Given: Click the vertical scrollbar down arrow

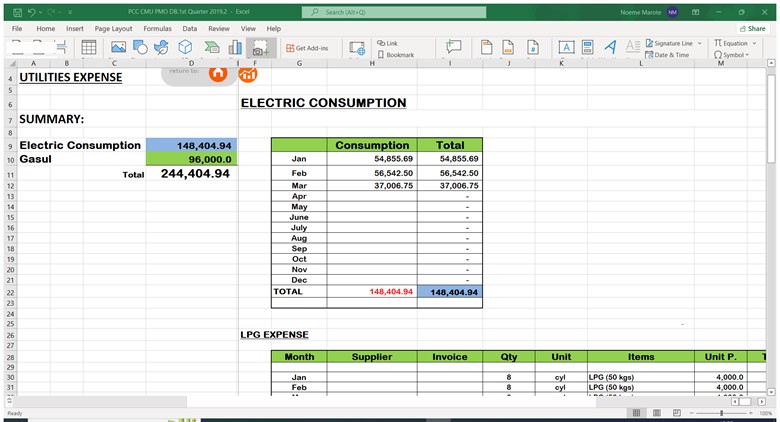Looking at the screenshot, I should (x=771, y=392).
